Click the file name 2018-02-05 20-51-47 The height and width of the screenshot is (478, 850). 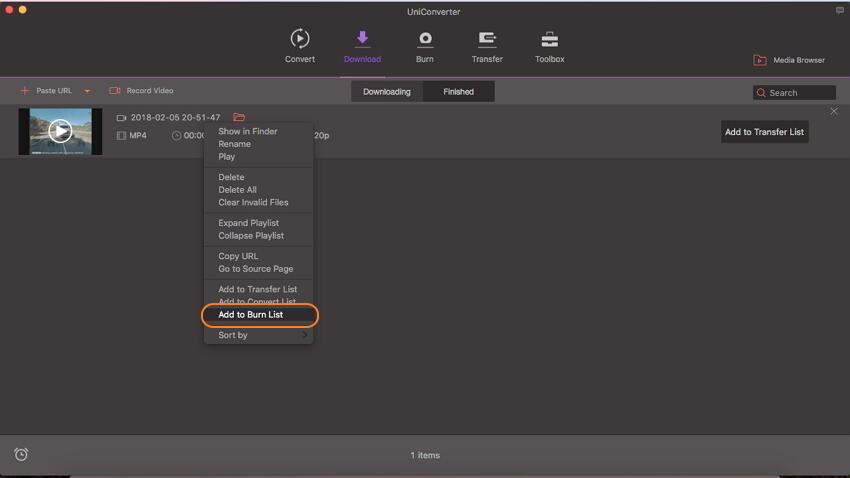tap(175, 117)
